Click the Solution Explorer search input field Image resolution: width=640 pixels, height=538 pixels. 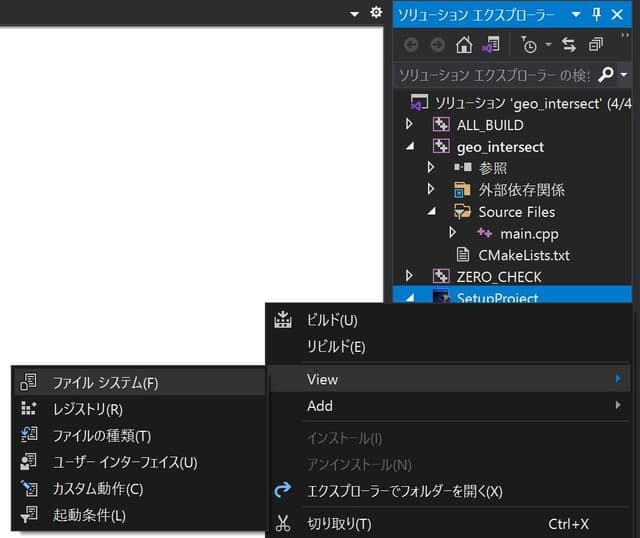pos(493,75)
